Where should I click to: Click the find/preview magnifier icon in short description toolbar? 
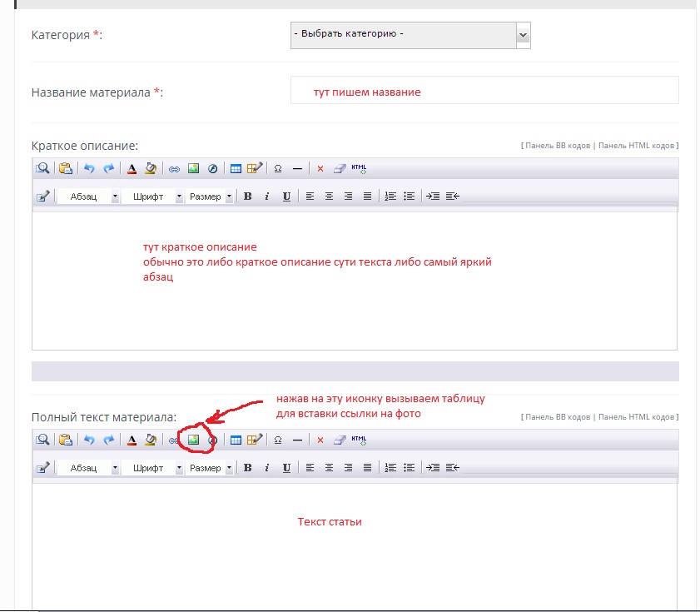click(42, 168)
